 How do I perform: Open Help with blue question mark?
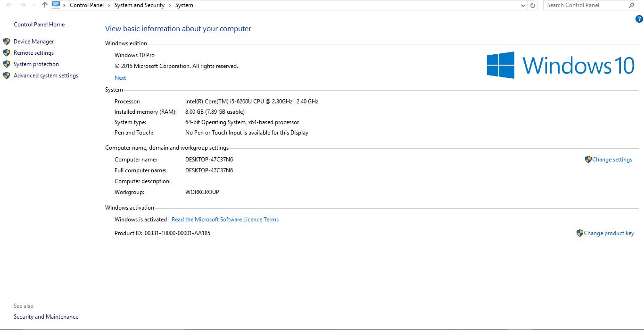tap(639, 19)
